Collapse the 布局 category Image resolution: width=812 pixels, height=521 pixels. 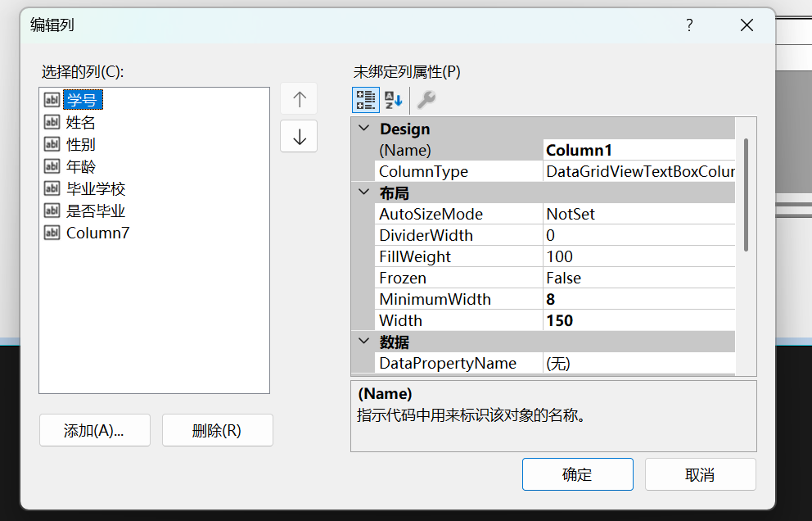click(363, 193)
